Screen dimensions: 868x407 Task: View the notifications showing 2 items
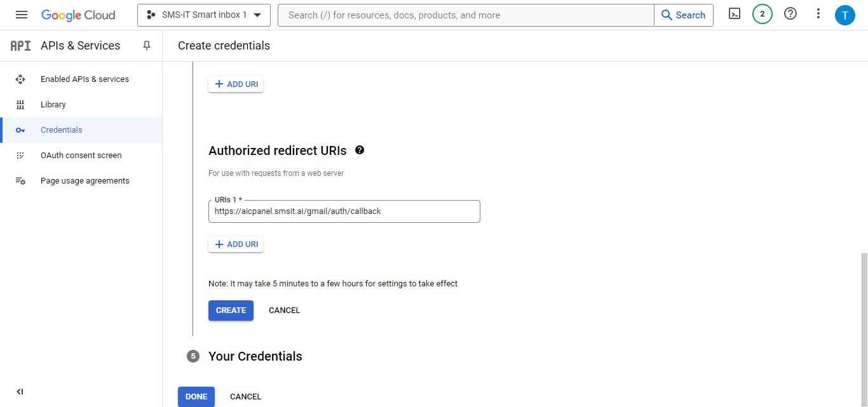[x=762, y=13]
